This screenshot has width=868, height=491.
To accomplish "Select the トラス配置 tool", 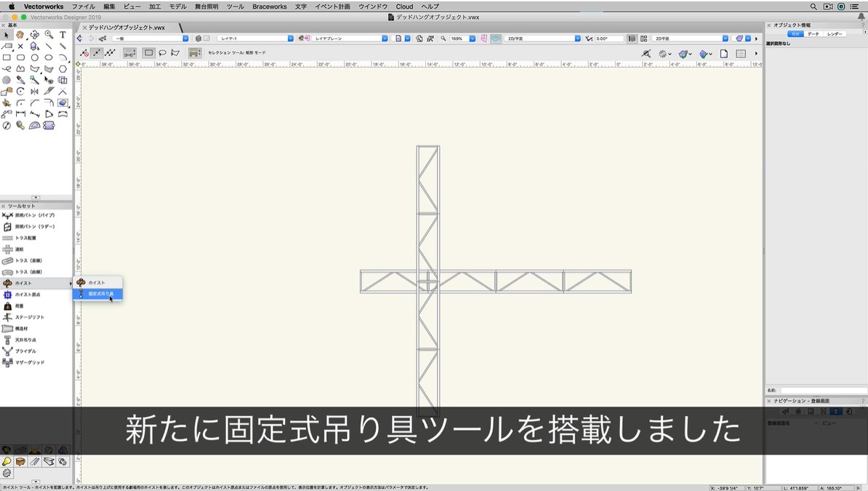I will pos(25,238).
